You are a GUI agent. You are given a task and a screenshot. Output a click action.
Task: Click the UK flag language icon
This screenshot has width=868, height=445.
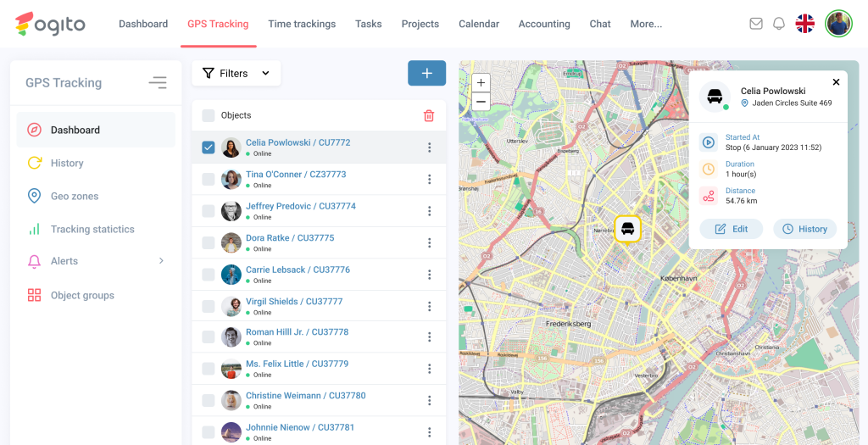coord(805,24)
